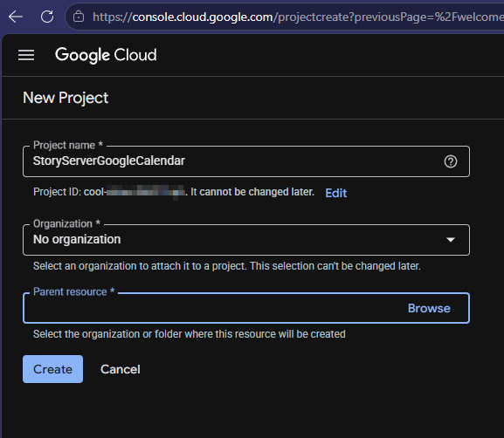Create the new project

52,369
